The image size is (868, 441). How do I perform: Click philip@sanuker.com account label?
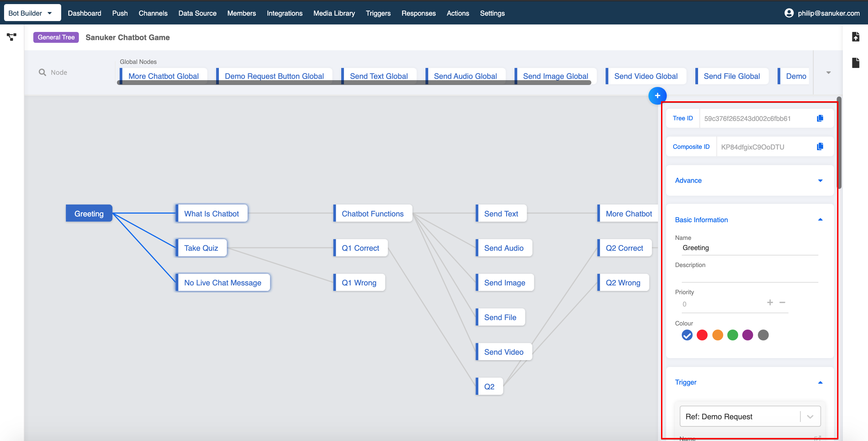829,13
